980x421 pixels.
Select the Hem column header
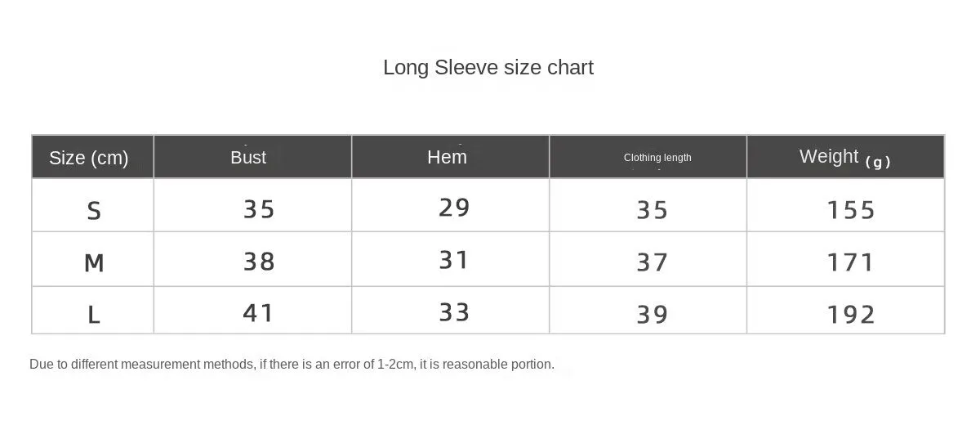pos(448,156)
